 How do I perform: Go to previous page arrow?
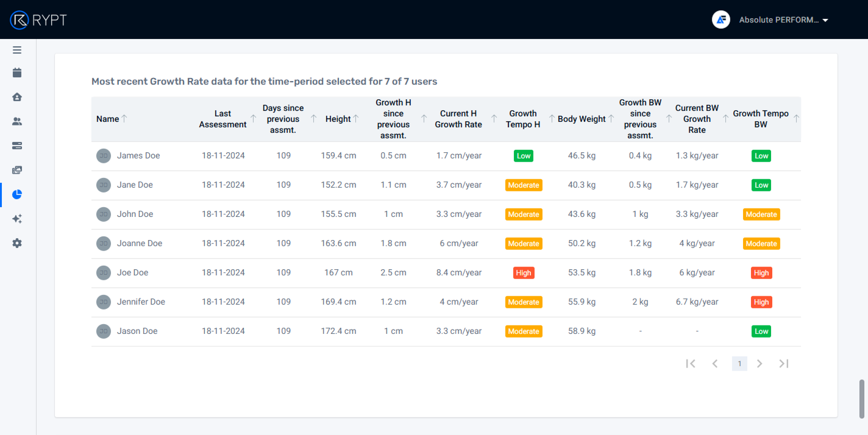coord(715,363)
